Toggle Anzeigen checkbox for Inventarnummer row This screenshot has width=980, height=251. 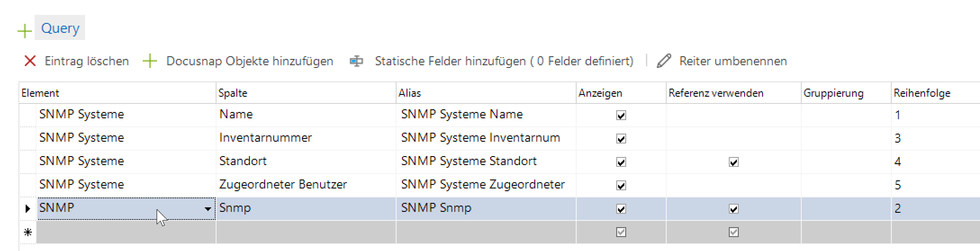621,139
